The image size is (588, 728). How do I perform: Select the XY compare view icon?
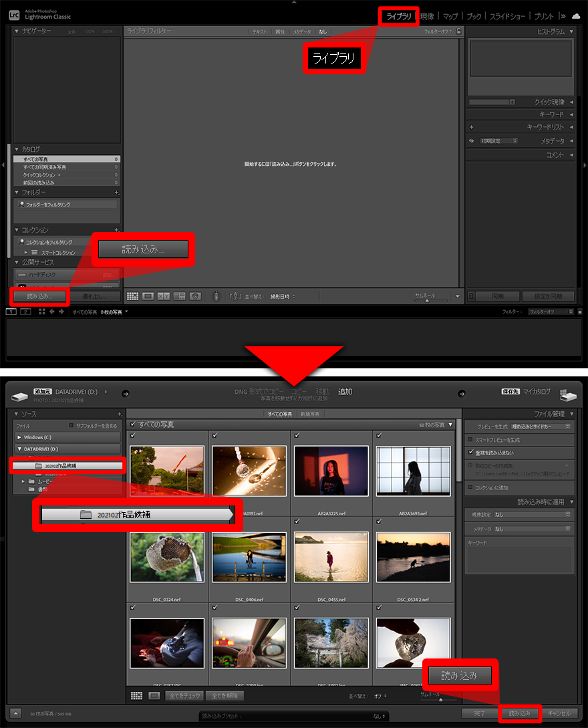[x=164, y=296]
